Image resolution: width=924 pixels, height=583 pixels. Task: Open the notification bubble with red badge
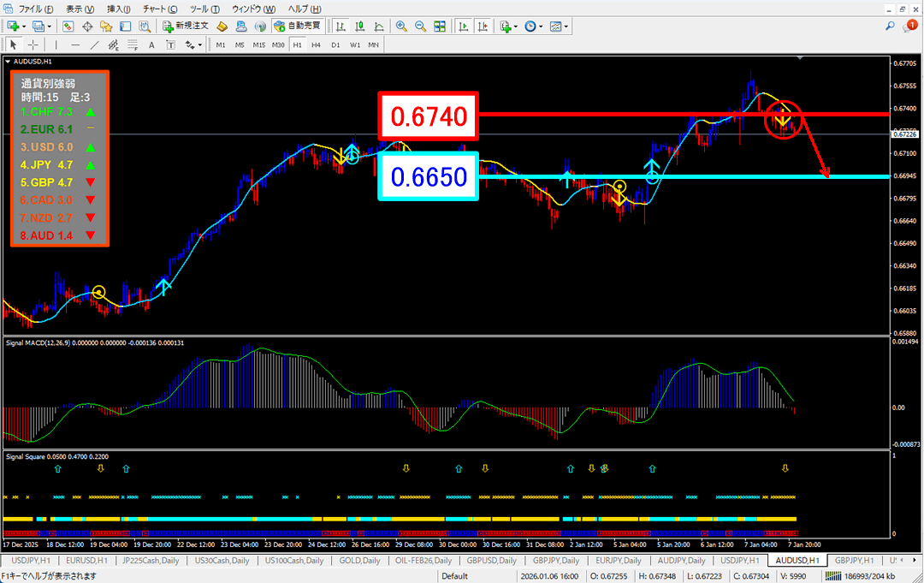pos(909,27)
